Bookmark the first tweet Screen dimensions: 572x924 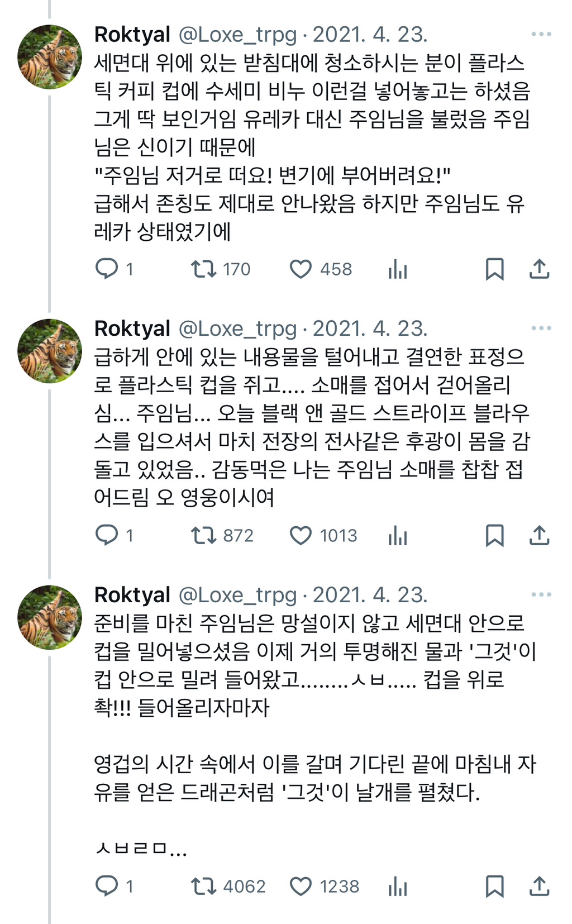click(494, 269)
